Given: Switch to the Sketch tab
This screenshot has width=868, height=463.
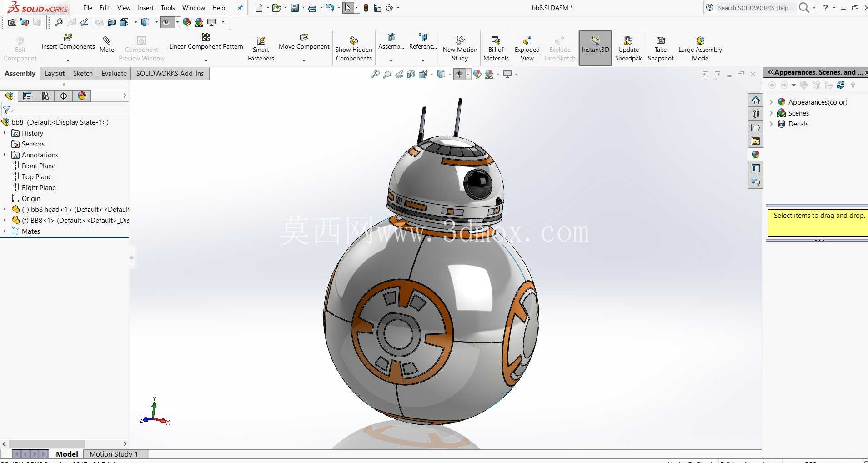Looking at the screenshot, I should [83, 74].
